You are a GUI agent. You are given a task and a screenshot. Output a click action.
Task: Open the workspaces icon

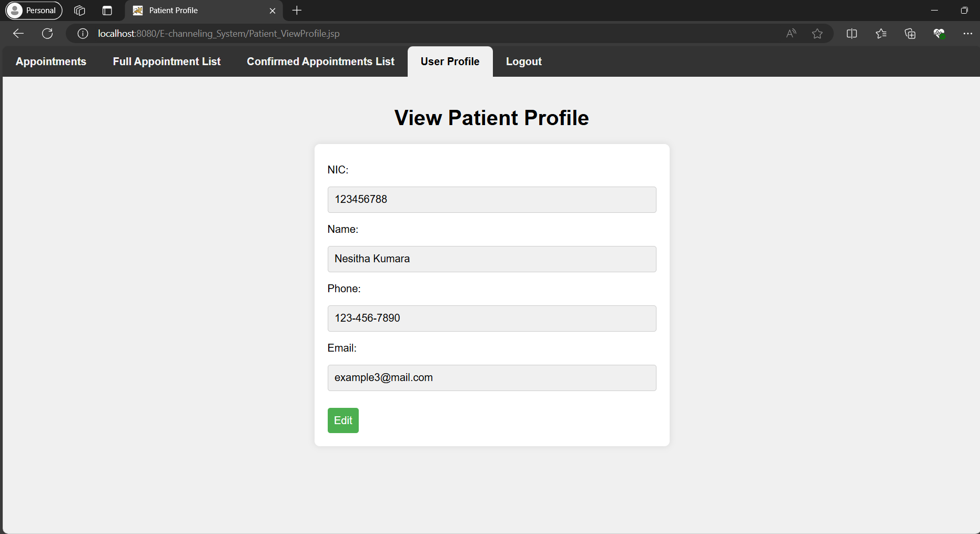[x=80, y=11]
